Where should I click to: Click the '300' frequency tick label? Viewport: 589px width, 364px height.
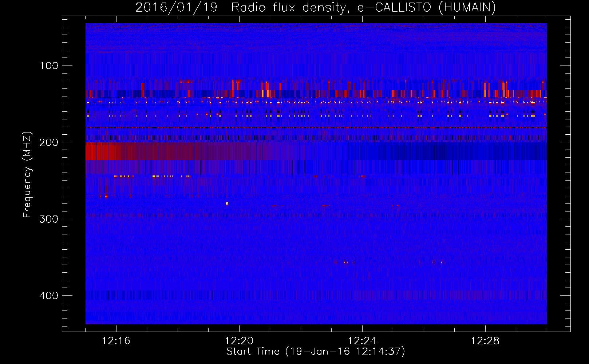pyautogui.click(x=49, y=219)
